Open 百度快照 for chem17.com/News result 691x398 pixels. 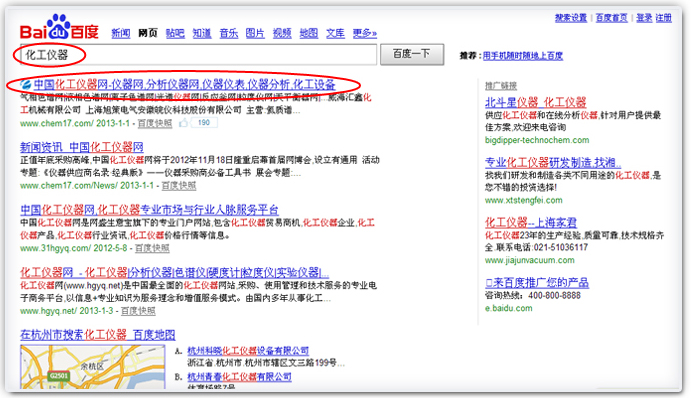[x=179, y=186]
